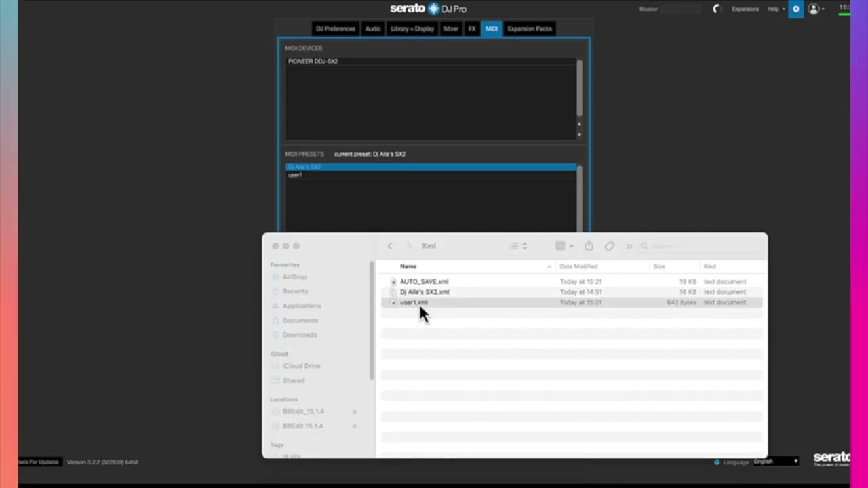
Task: Sort files by the Name column
Action: 408,266
